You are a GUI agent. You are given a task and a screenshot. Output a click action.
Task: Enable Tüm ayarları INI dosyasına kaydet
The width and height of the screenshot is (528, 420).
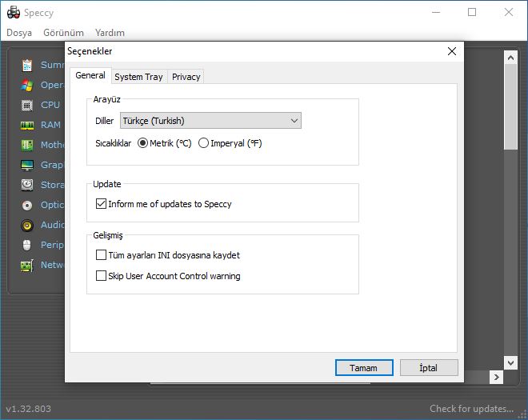coord(168,255)
